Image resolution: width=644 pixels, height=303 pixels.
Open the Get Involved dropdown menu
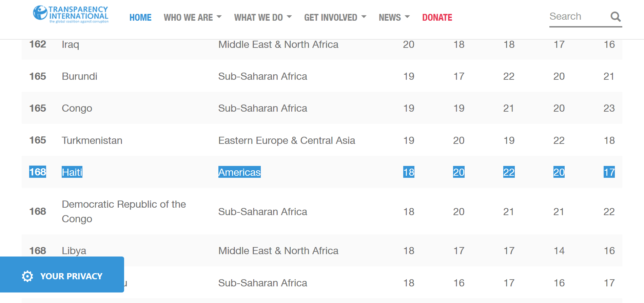pos(335,18)
